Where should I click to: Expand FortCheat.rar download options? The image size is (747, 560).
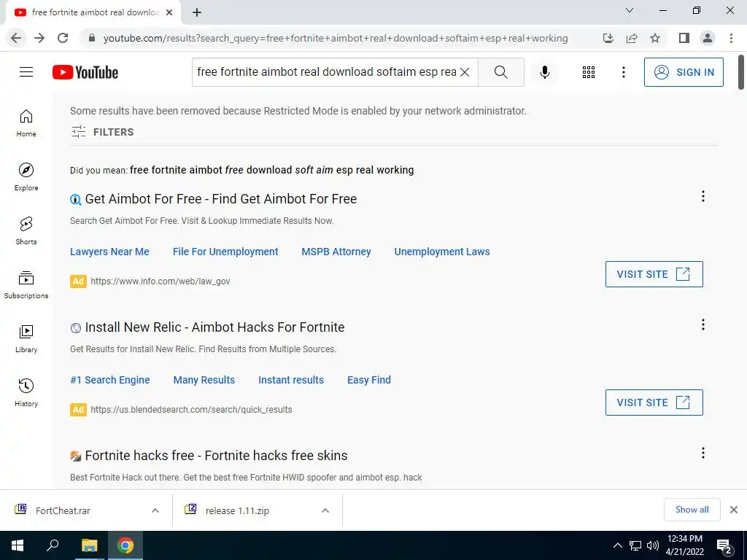[155, 510]
